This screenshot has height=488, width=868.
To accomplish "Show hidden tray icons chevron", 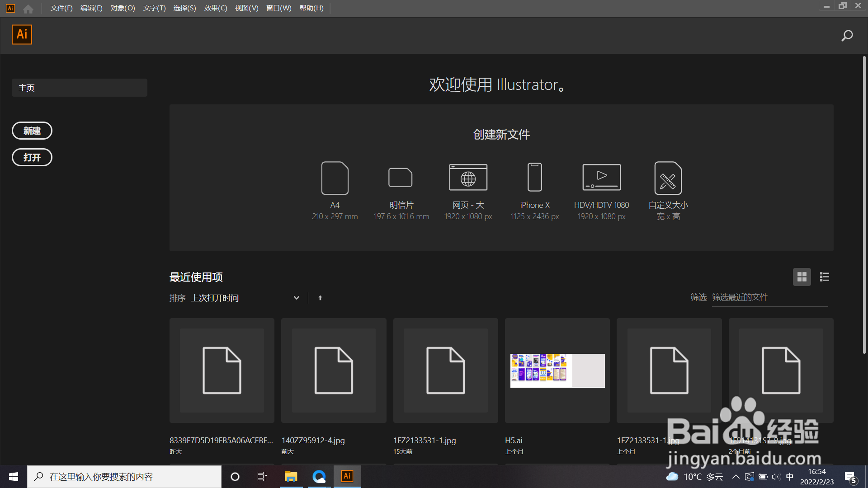I will [x=736, y=477].
